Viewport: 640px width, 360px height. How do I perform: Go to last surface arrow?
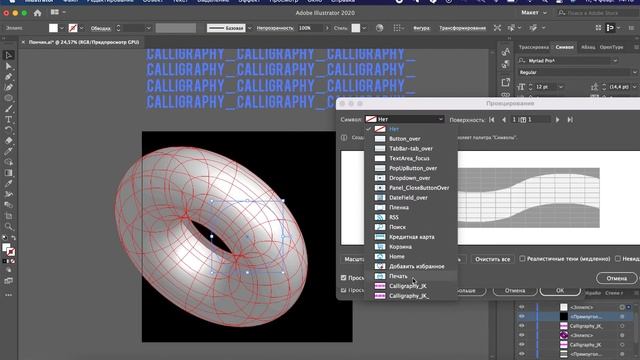570,120
